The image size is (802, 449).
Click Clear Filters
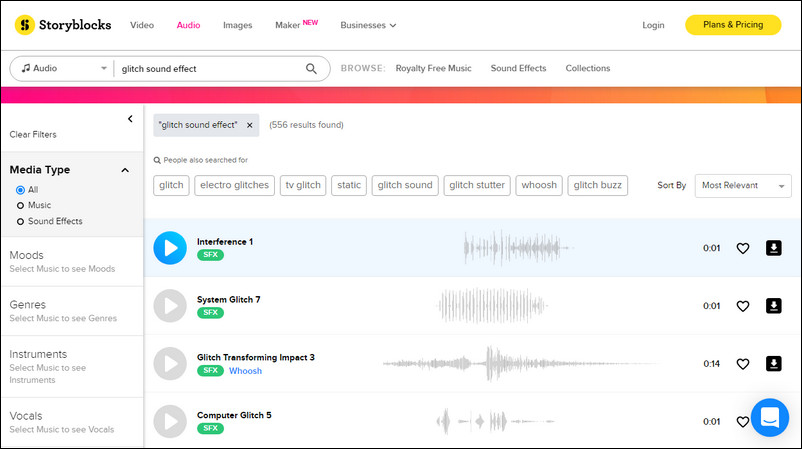(33, 134)
